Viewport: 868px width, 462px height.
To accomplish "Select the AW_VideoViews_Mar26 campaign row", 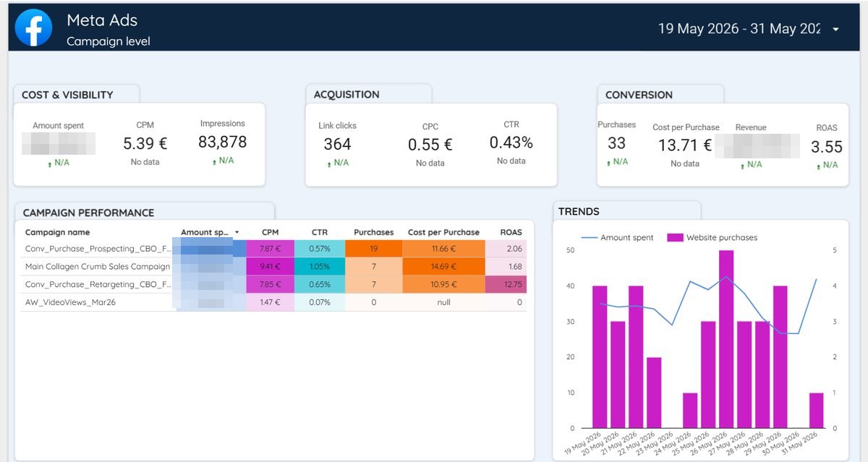I will point(273,302).
